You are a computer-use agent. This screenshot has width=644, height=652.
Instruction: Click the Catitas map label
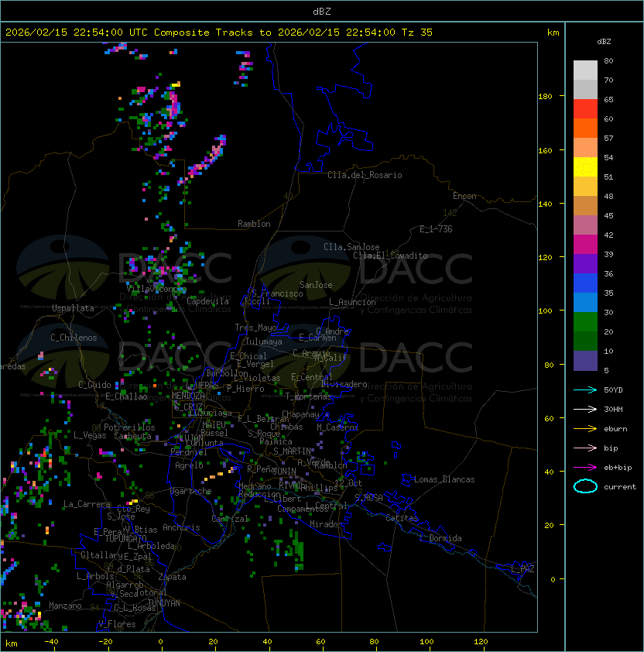coord(402,518)
